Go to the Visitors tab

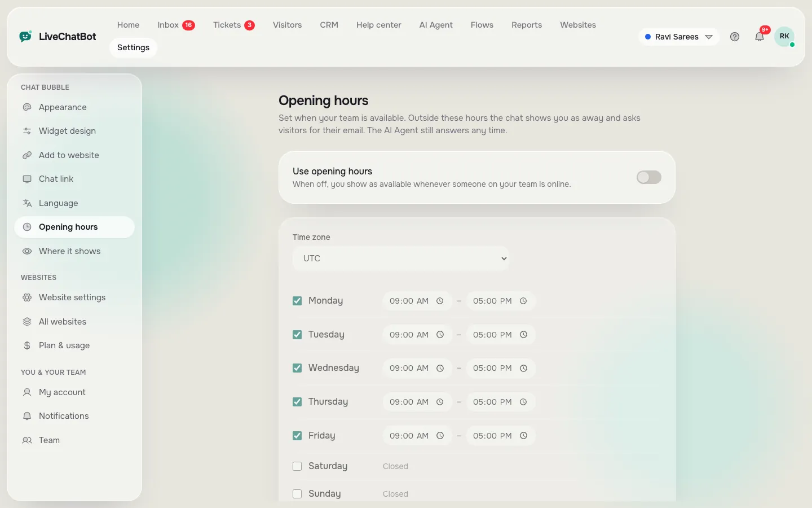[x=287, y=25]
